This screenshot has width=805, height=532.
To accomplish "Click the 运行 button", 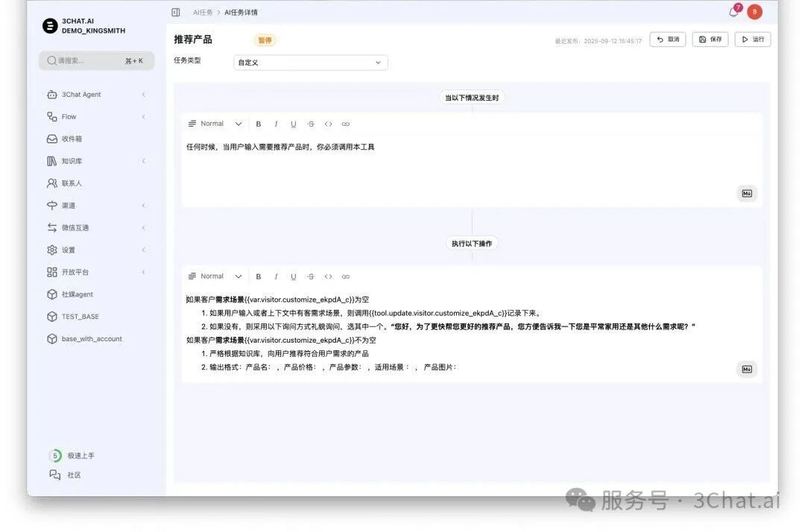I will coord(753,39).
